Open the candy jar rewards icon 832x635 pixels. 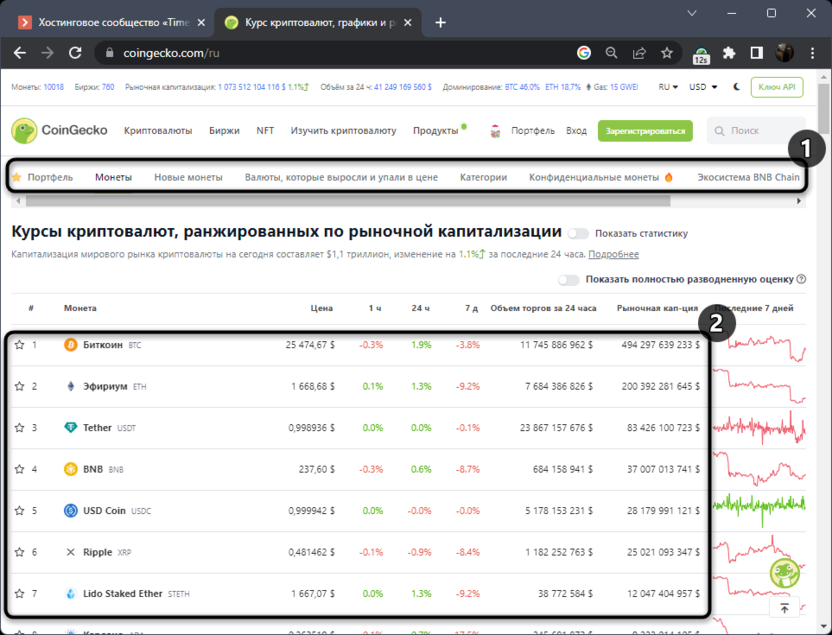[x=495, y=131]
